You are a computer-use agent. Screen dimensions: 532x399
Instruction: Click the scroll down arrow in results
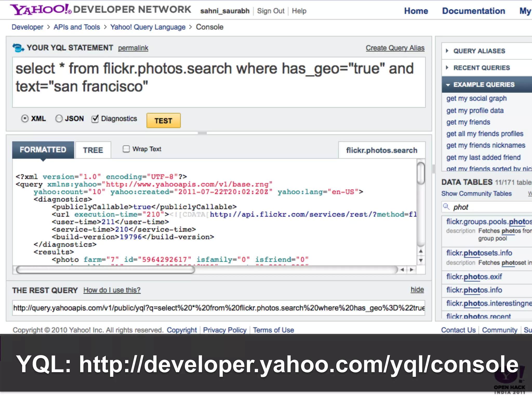pyautogui.click(x=421, y=260)
